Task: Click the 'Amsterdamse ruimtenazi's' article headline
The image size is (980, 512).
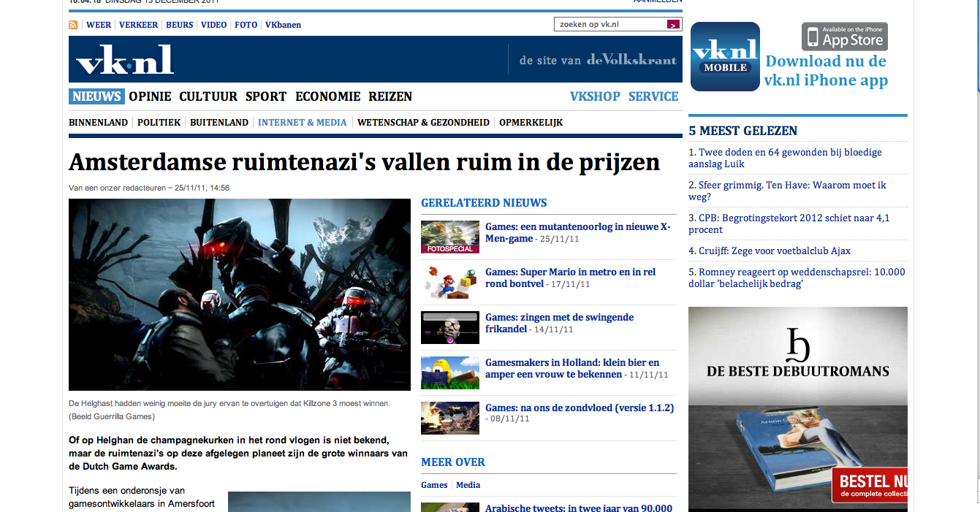Action: coord(364,161)
